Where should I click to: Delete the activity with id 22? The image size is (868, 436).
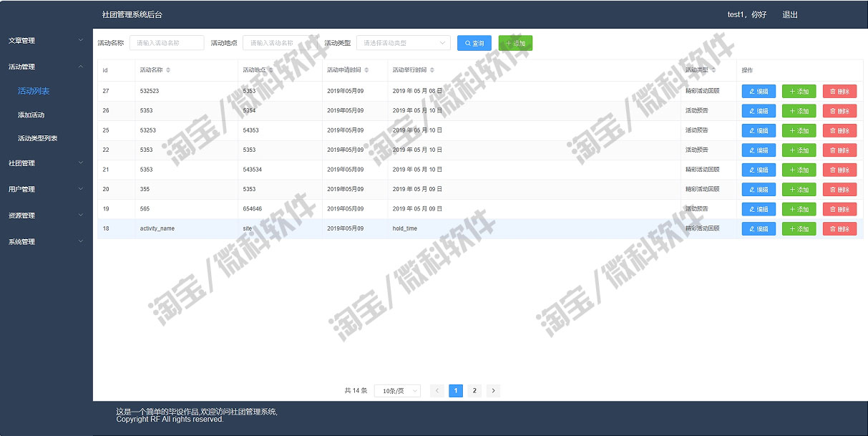click(x=839, y=150)
